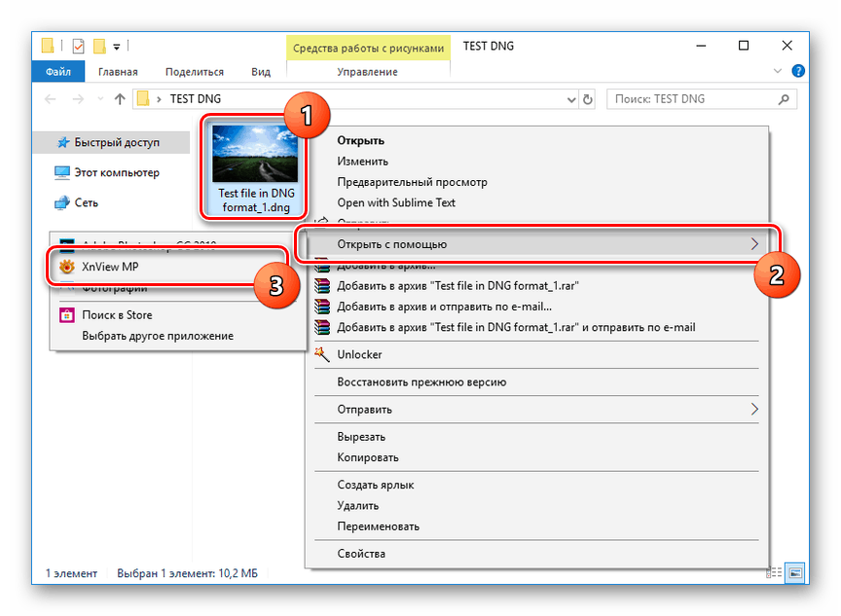Click the 1 элемент status text
The height and width of the screenshot is (616, 841).
[71, 573]
